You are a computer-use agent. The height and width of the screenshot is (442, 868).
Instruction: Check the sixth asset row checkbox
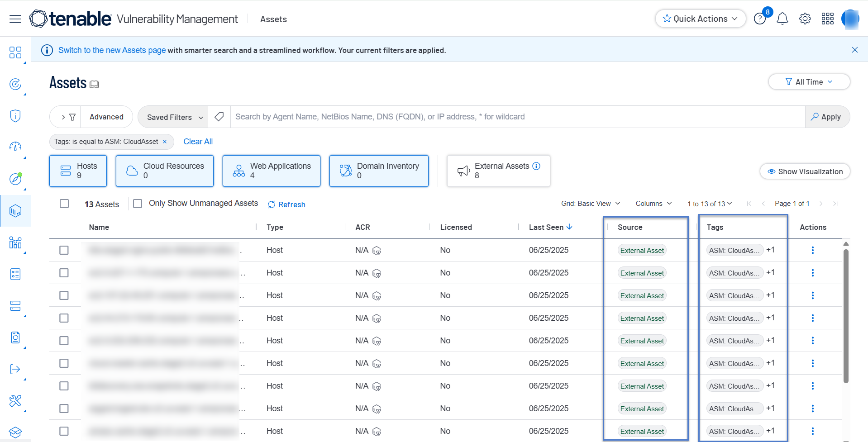(64, 363)
